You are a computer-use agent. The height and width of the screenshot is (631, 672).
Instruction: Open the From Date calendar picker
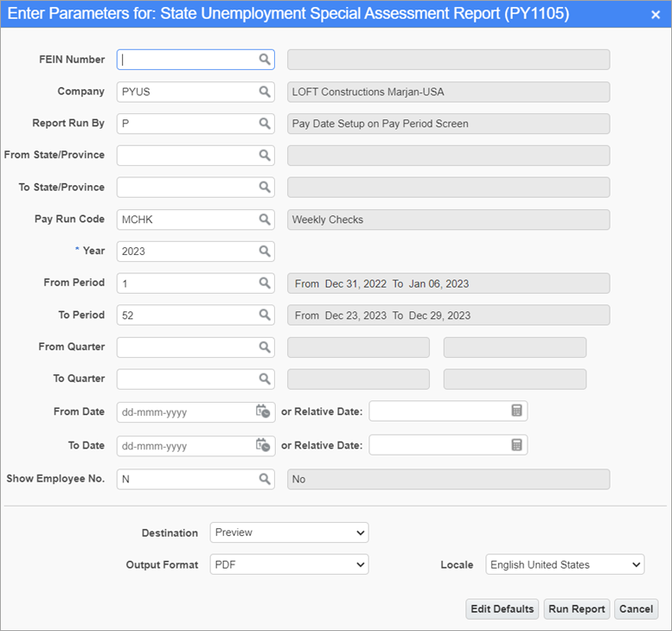pos(263,411)
